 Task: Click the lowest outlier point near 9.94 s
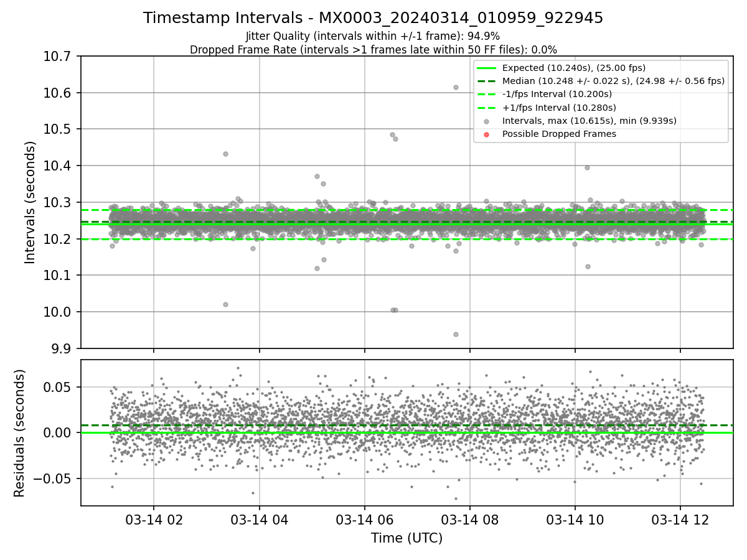[x=456, y=334]
